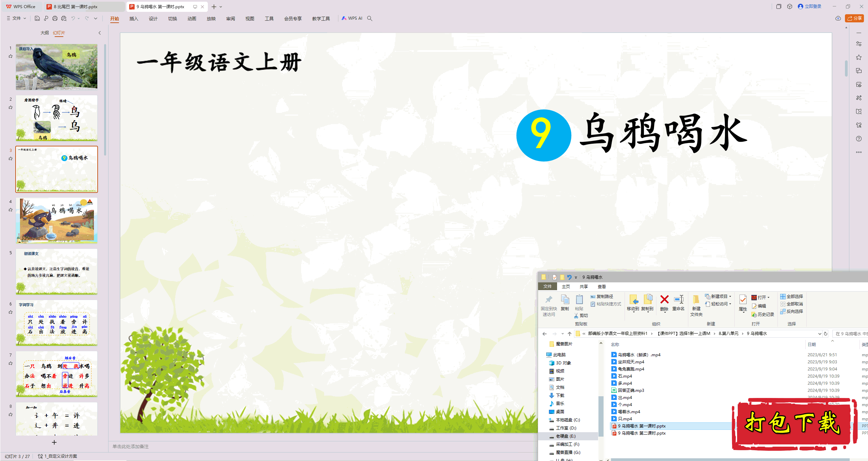Click animation star beside slide 7 thumbnail
This screenshot has width=868, height=461.
[x=11, y=363]
